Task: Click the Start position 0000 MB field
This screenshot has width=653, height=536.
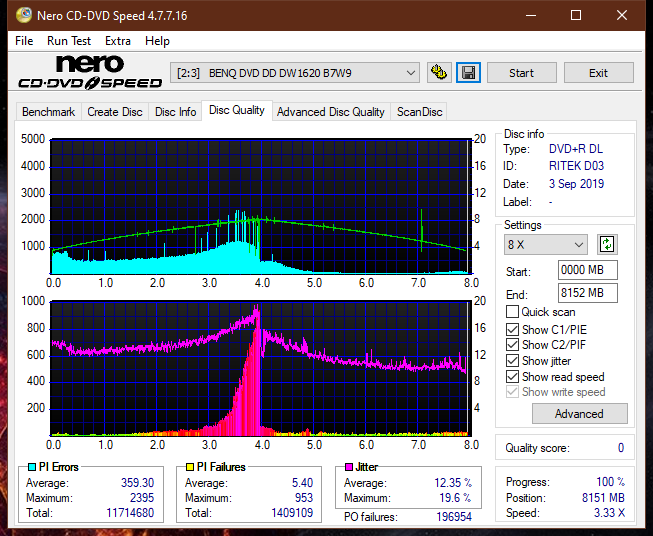Action: [x=587, y=270]
